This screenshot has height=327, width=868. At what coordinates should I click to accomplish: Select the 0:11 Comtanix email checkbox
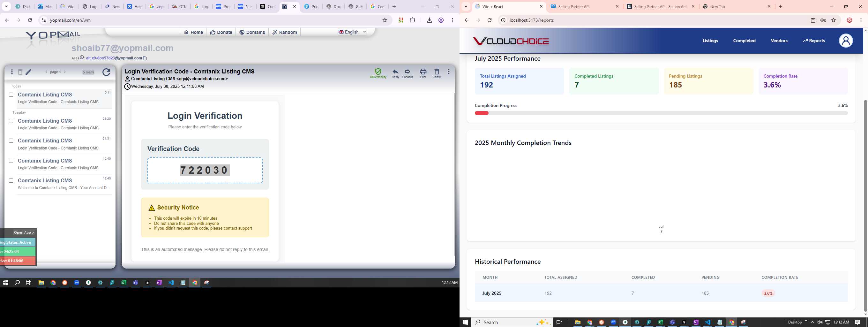coord(11,95)
